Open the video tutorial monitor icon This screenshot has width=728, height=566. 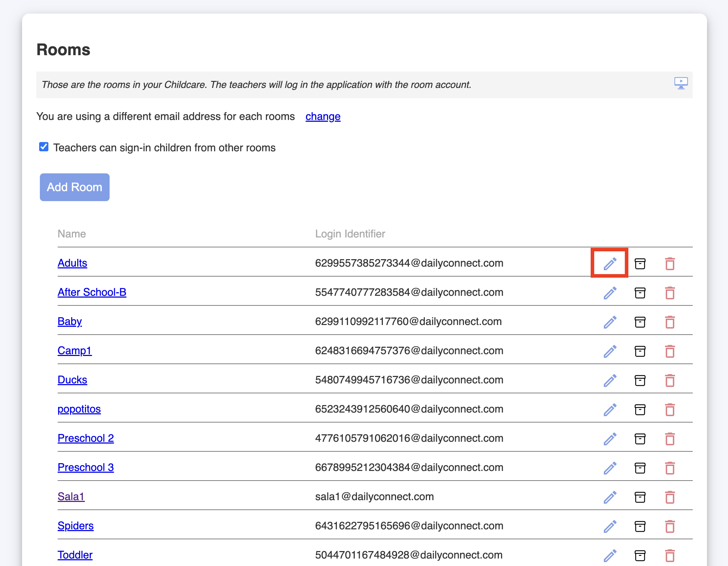(681, 83)
